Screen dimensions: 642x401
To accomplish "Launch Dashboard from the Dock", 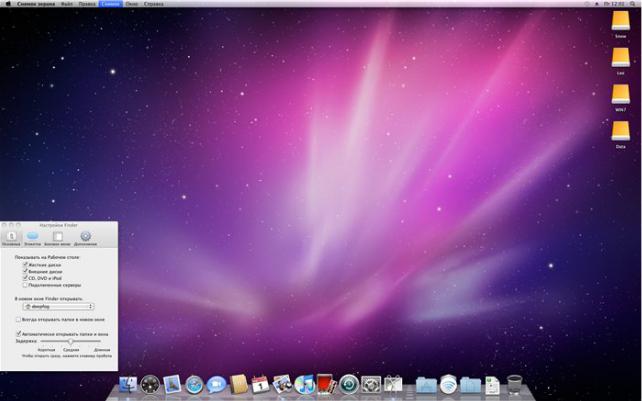I will pyautogui.click(x=150, y=385).
